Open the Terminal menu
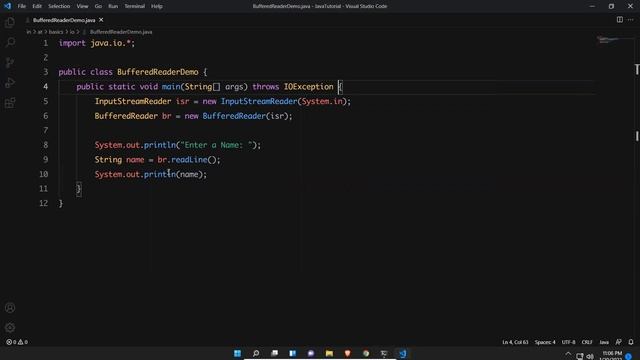The image size is (640, 360). pos(134,6)
